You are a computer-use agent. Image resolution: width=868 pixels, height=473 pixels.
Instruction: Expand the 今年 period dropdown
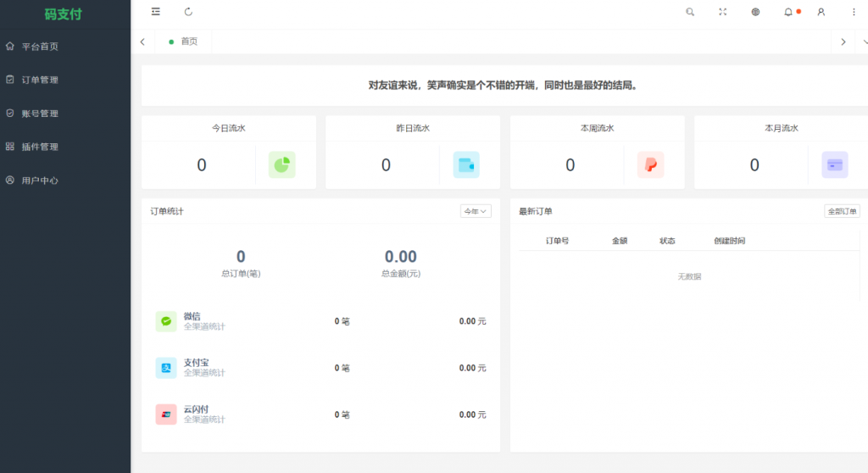[476, 211]
